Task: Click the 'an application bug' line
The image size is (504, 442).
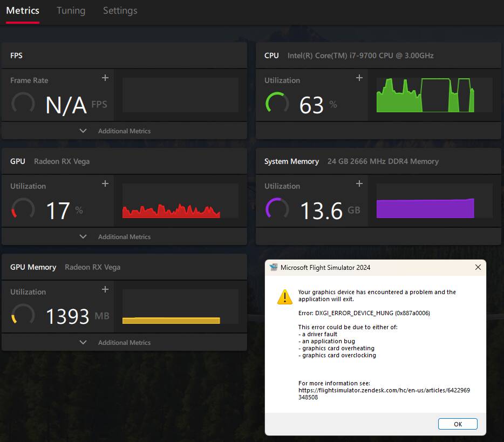Action: pos(326,341)
